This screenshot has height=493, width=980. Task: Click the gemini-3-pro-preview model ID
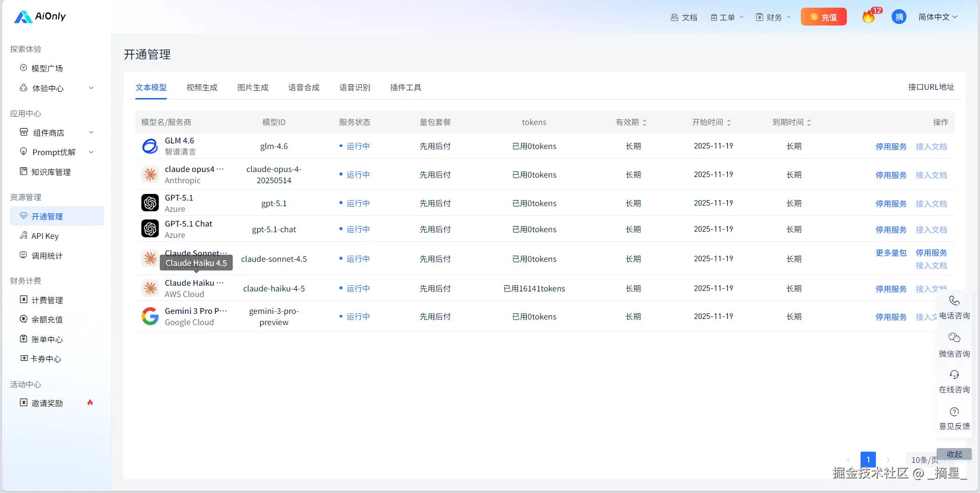point(274,317)
